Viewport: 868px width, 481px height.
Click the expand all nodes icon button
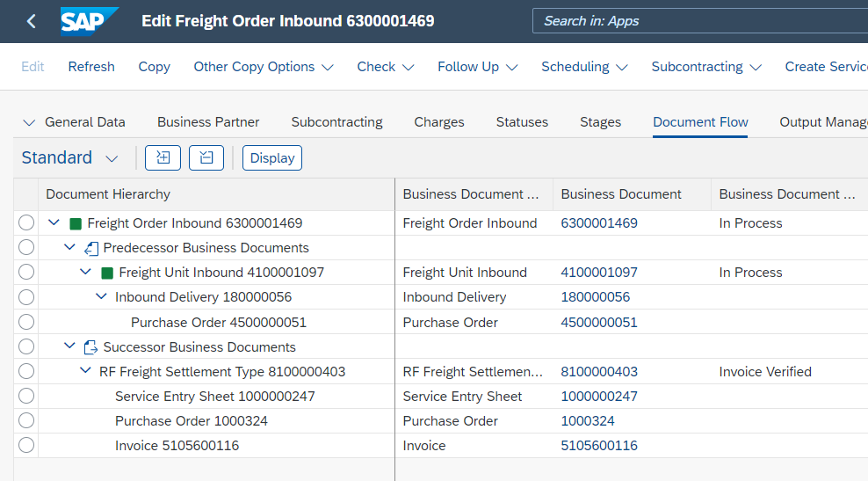pyautogui.click(x=163, y=157)
